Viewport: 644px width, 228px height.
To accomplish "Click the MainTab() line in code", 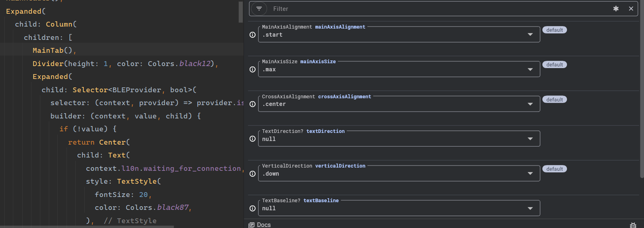I will (54, 50).
